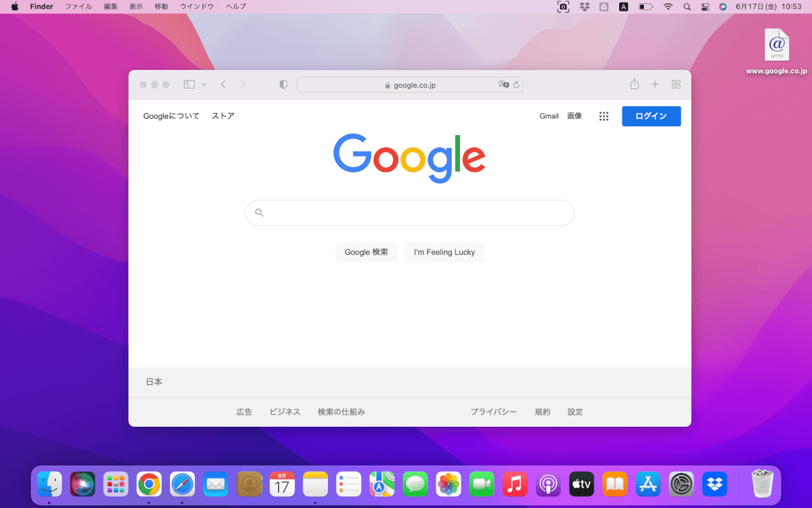812x508 pixels.
Task: Click the screenshot camera menu bar icon
Action: (x=563, y=6)
